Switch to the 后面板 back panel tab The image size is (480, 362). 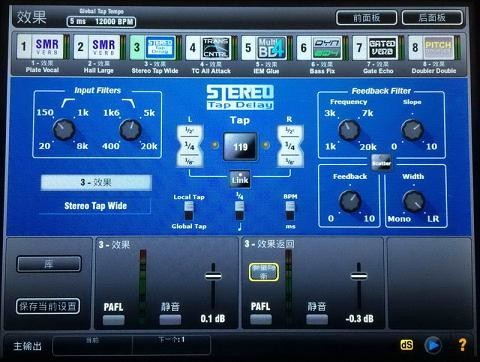432,18
